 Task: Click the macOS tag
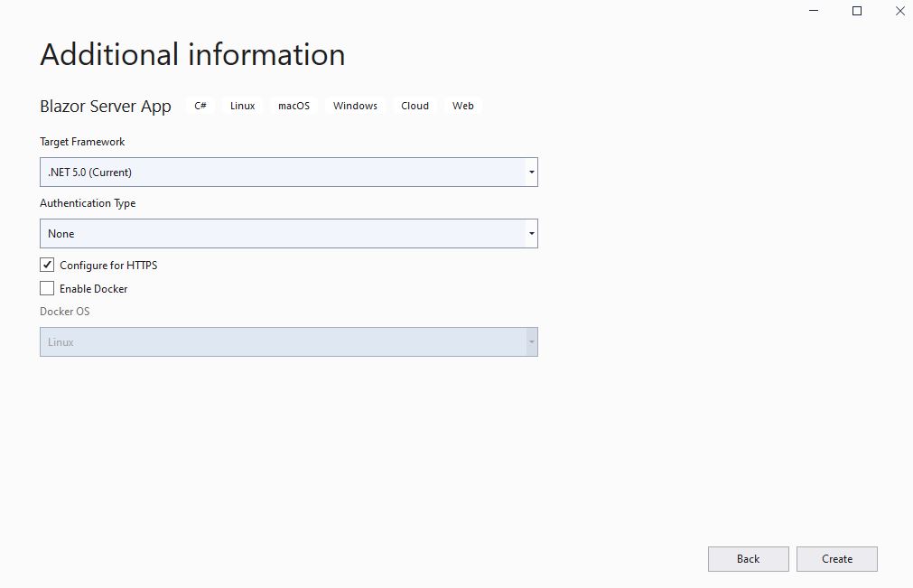294,106
